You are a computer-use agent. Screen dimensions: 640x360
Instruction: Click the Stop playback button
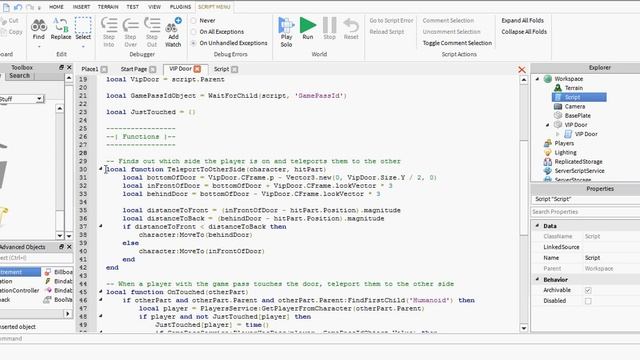[x=329, y=29]
